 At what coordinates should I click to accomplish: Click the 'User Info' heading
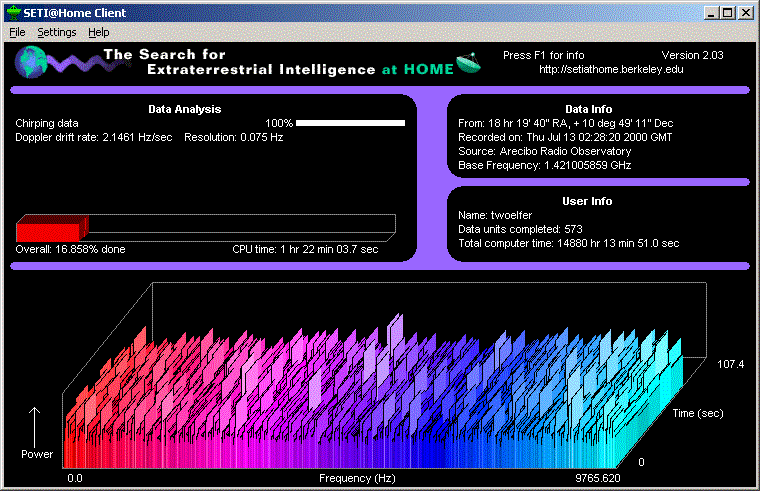point(587,201)
